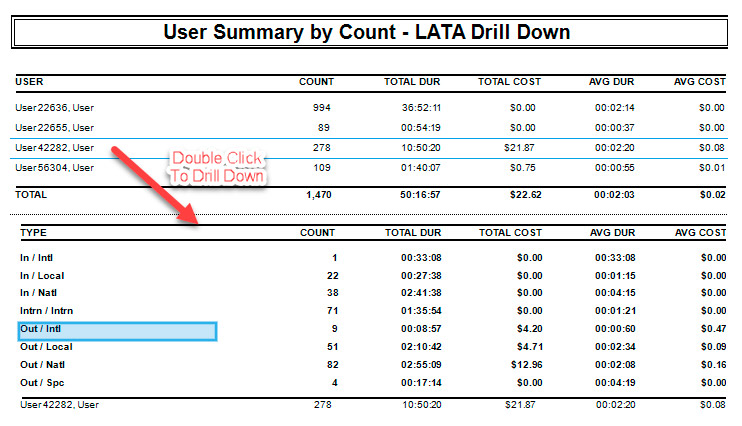This screenshot has width=742, height=426.
Task: Click the Out / Natl type entry
Action: tap(46, 365)
